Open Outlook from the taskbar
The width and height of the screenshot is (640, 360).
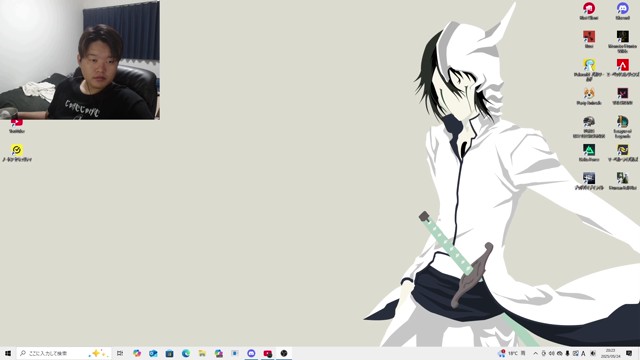click(153, 353)
